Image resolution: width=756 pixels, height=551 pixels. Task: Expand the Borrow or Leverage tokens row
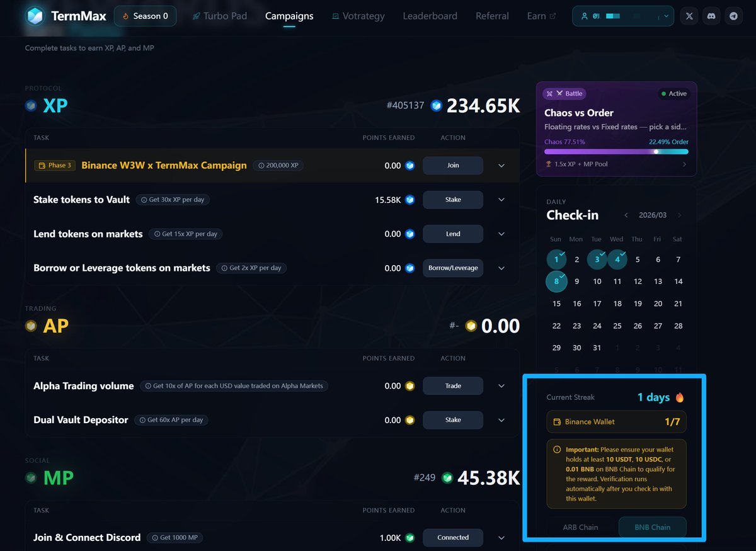point(501,268)
